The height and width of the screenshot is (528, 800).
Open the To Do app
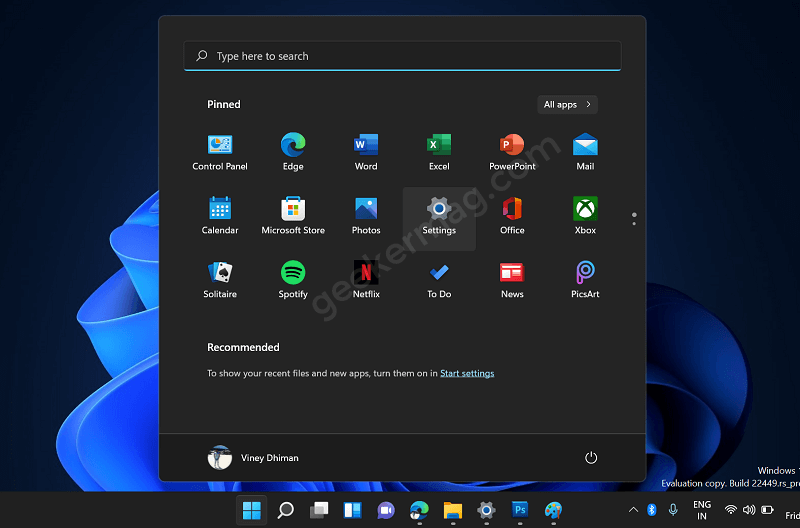439,280
